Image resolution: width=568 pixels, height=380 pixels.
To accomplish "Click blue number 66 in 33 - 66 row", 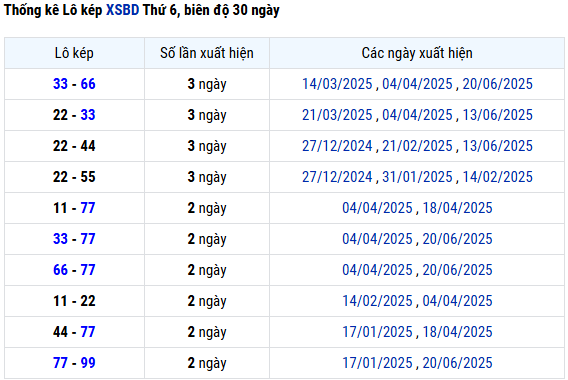I will pyautogui.click(x=88, y=84).
